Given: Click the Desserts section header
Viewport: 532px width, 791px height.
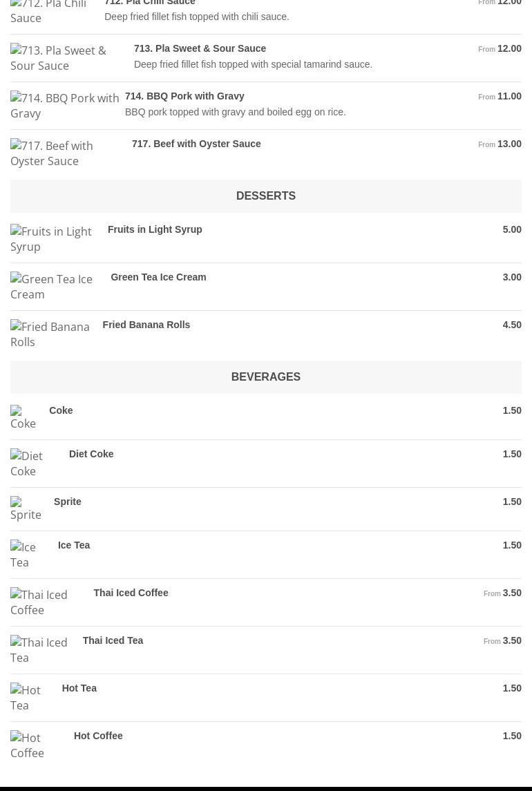Looking at the screenshot, I should coord(266,196).
